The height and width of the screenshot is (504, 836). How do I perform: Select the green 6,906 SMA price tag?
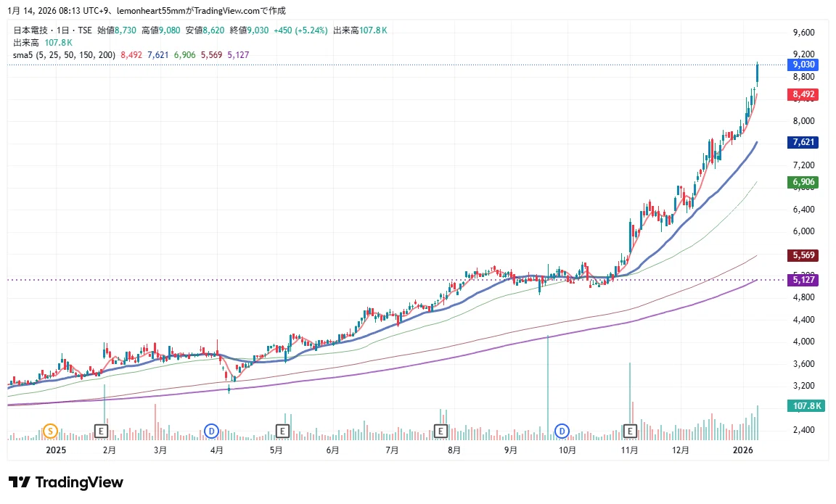pos(803,182)
